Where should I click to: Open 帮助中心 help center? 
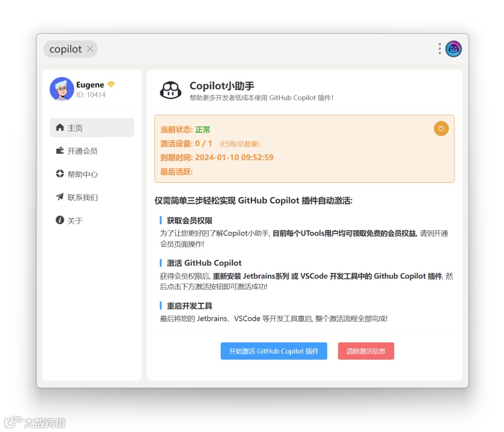coord(91,174)
